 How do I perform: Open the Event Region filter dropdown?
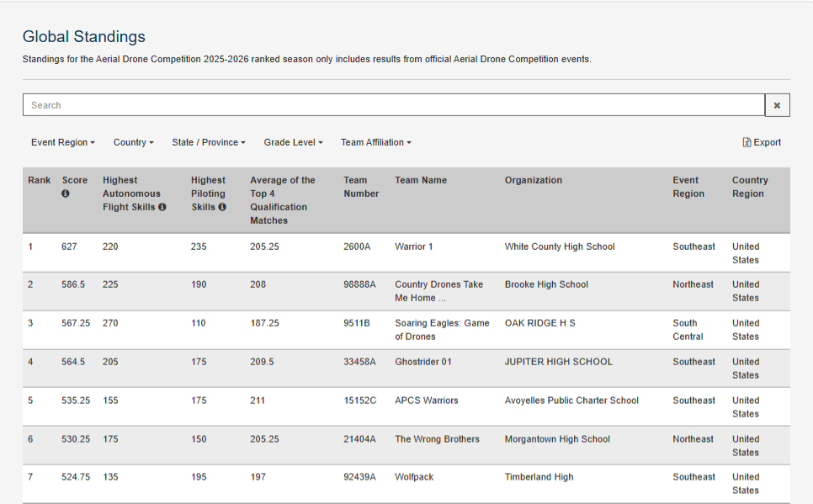(x=63, y=142)
